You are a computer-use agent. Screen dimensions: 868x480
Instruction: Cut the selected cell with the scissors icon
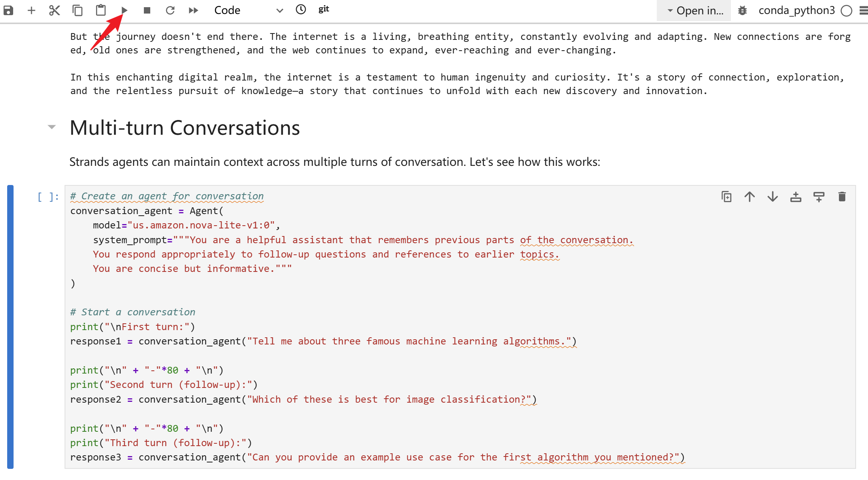[54, 10]
